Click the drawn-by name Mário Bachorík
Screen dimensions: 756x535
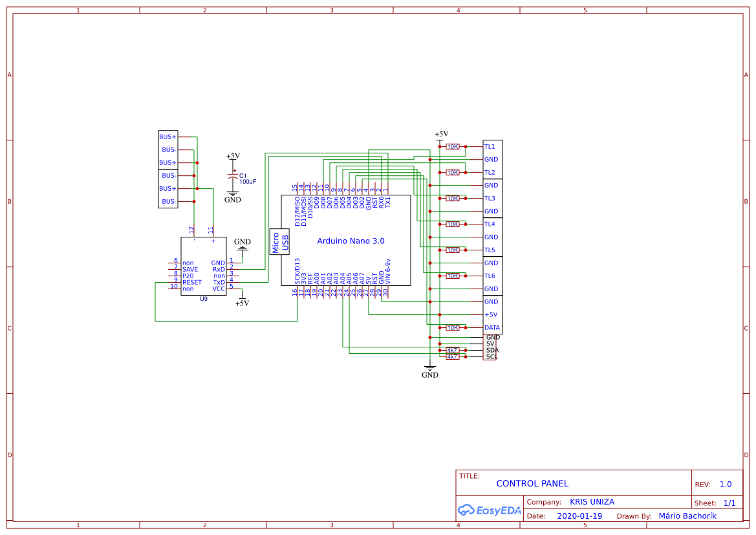pyautogui.click(x=687, y=516)
